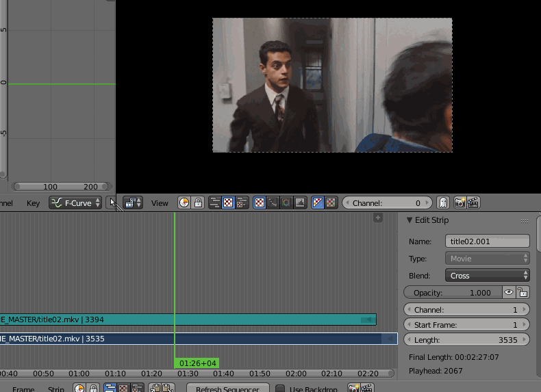The image size is (541, 392).
Task: Toggle the ghost overlay icon
Action: (x=443, y=202)
